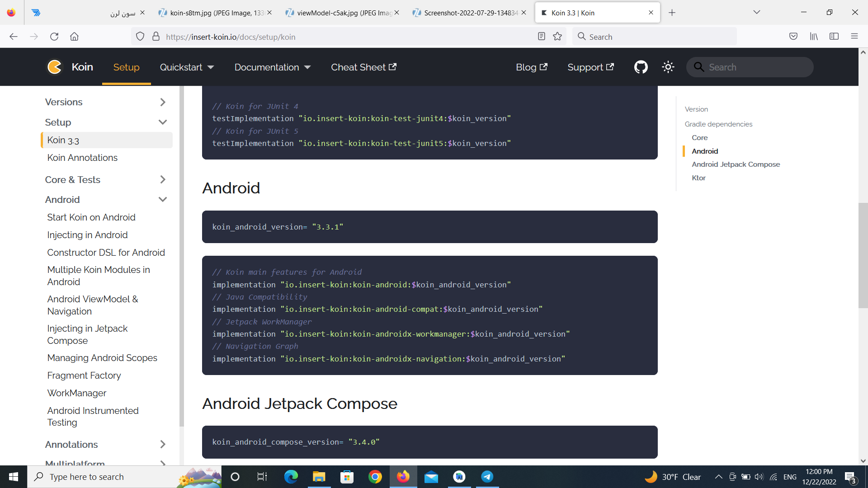This screenshot has width=868, height=488.
Task: Open Firefox library icon
Action: click(x=814, y=37)
